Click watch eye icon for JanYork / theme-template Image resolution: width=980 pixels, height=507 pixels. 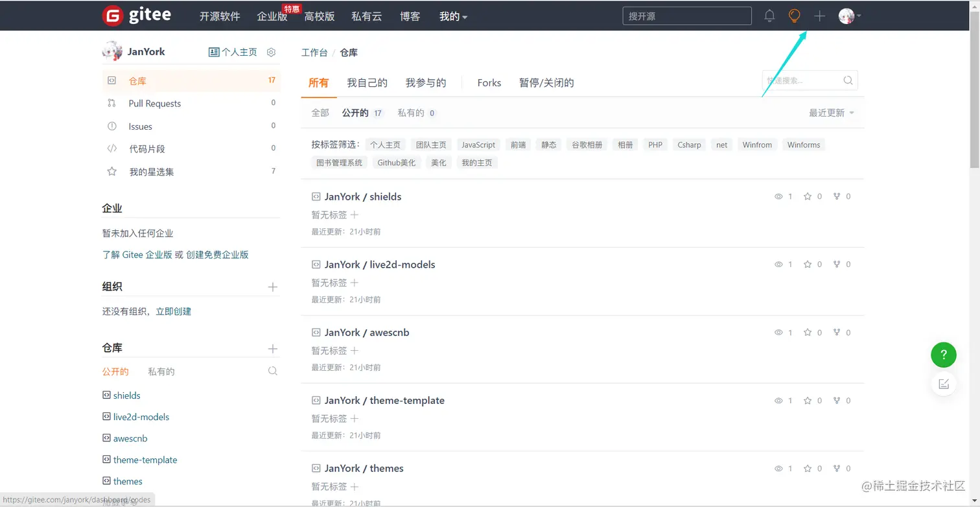pyautogui.click(x=779, y=401)
